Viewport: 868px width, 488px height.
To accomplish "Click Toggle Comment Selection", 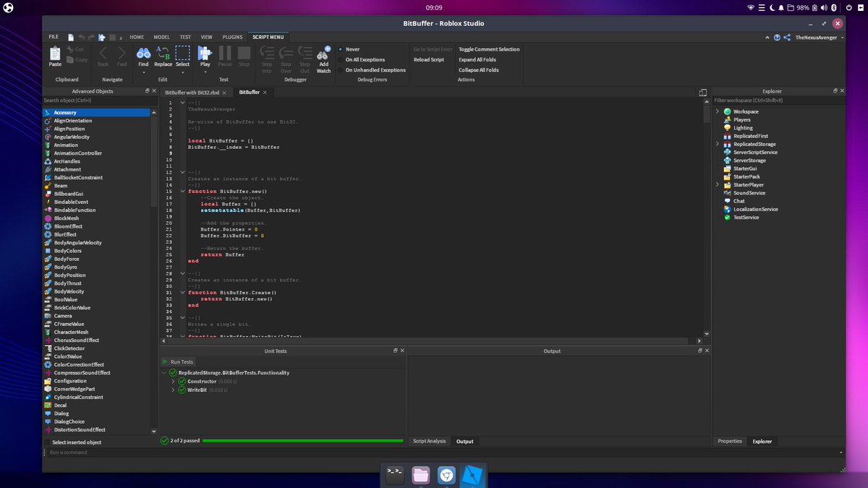I will point(489,49).
